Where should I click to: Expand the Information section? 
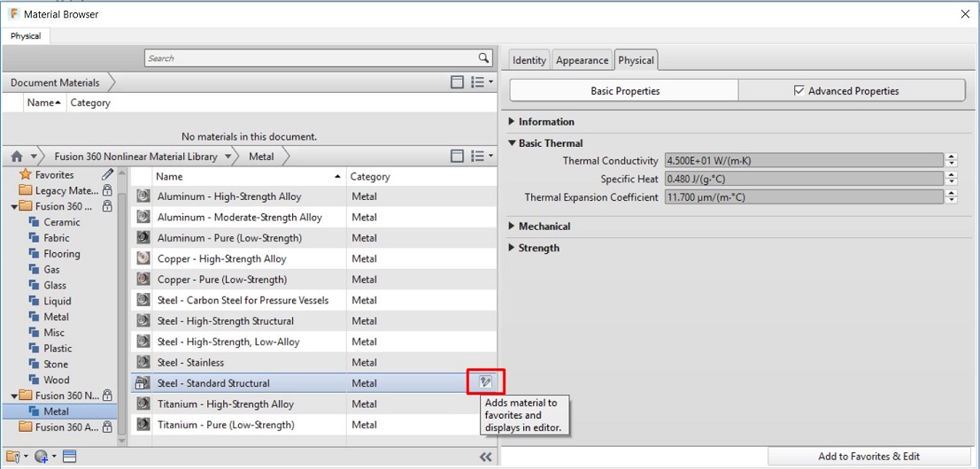coord(513,122)
